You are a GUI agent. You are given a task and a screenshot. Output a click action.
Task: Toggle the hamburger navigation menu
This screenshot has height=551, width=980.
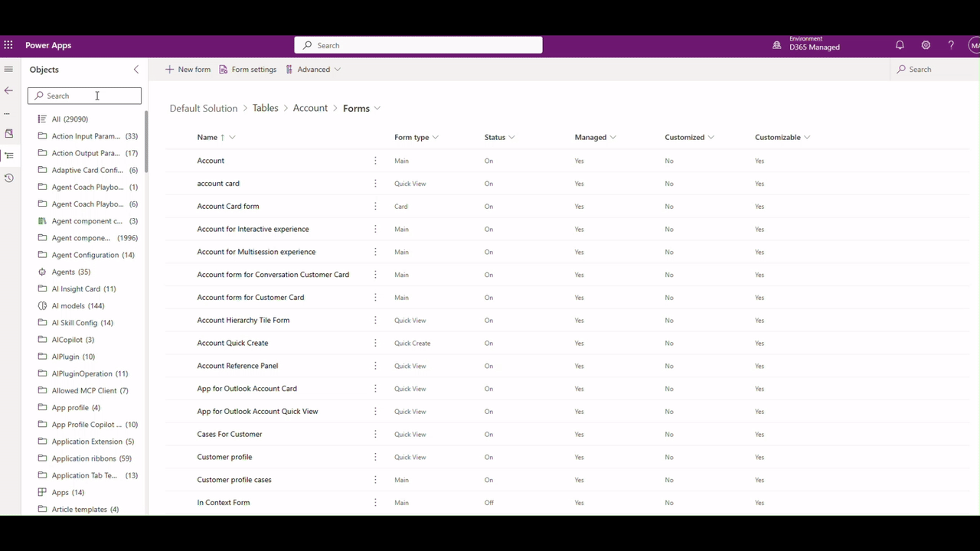click(8, 69)
